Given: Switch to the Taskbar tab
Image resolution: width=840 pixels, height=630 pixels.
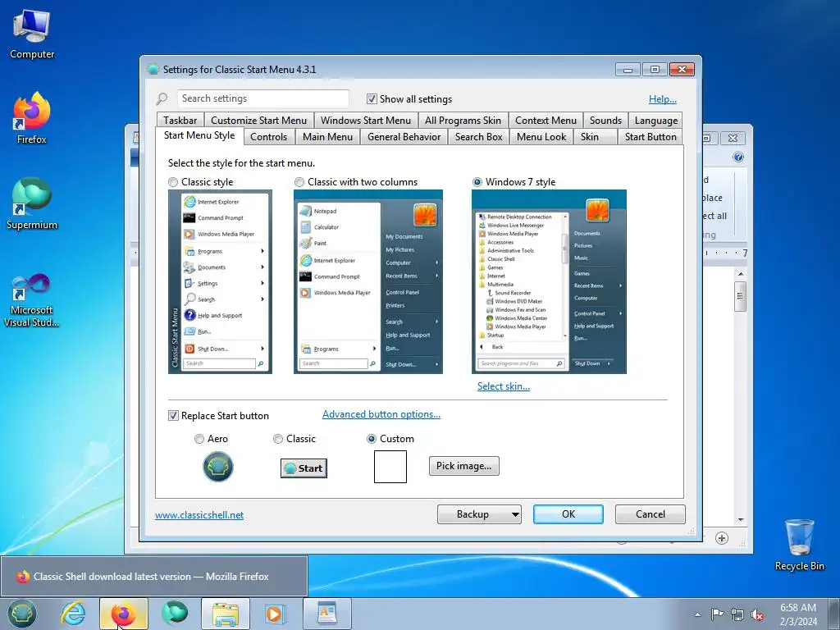Looking at the screenshot, I should click(180, 121).
